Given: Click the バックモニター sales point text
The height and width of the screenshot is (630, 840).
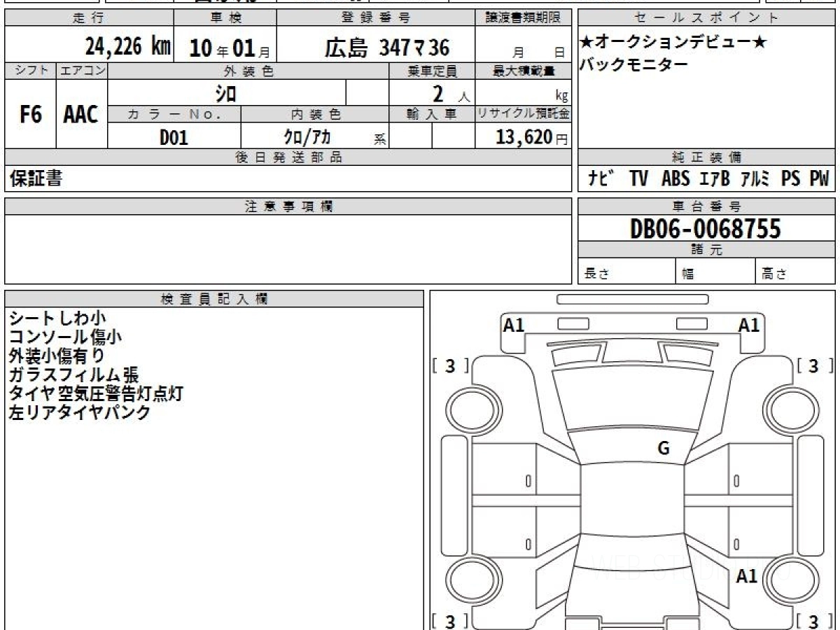Looking at the screenshot, I should (x=634, y=65).
